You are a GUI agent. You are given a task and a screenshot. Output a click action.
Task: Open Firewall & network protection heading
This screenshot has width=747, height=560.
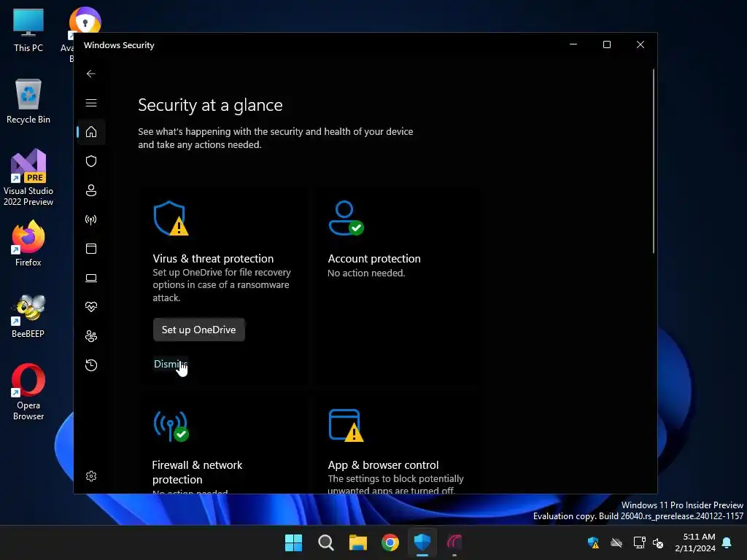[x=197, y=472]
